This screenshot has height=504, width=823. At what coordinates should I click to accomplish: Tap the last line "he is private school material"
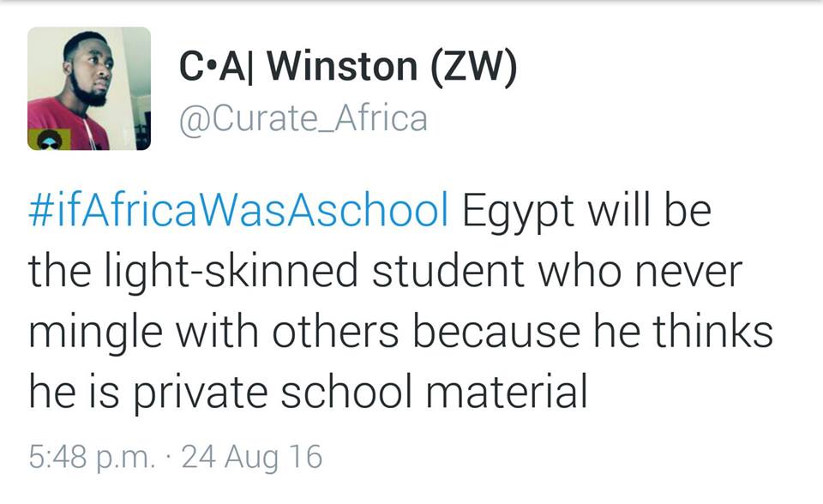point(308,391)
